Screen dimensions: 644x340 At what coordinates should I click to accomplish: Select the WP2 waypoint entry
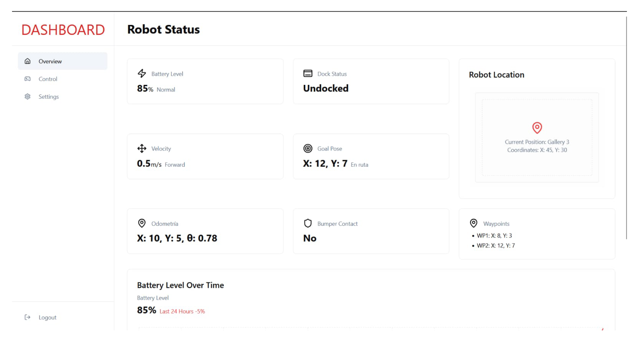pyautogui.click(x=495, y=246)
